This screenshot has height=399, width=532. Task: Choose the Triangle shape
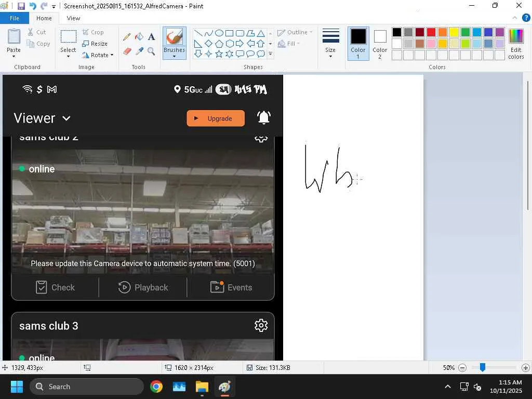coord(261,33)
